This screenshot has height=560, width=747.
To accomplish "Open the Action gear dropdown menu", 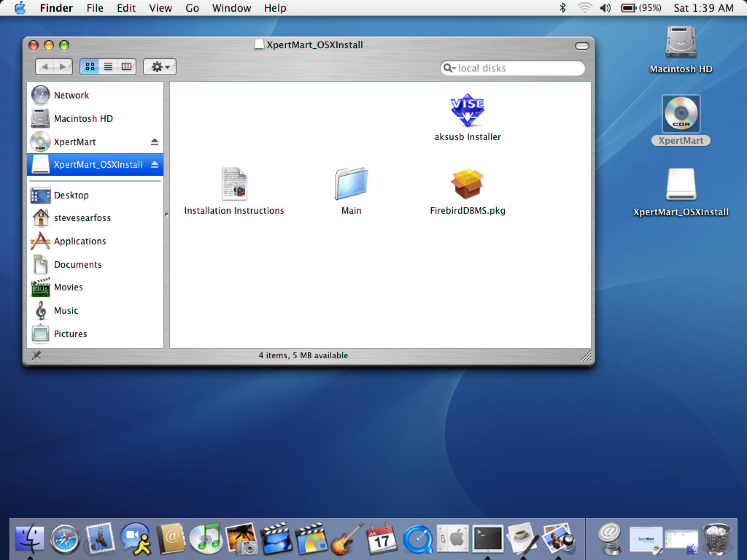I will [160, 67].
